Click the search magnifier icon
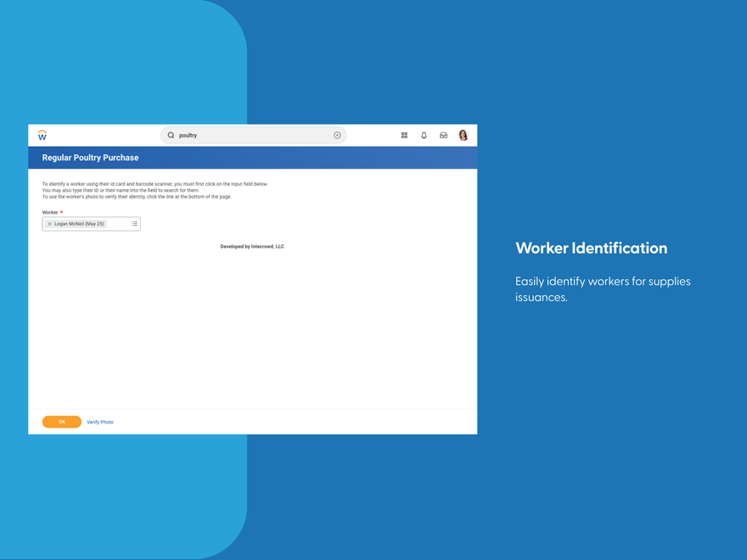The height and width of the screenshot is (560, 747). point(171,135)
